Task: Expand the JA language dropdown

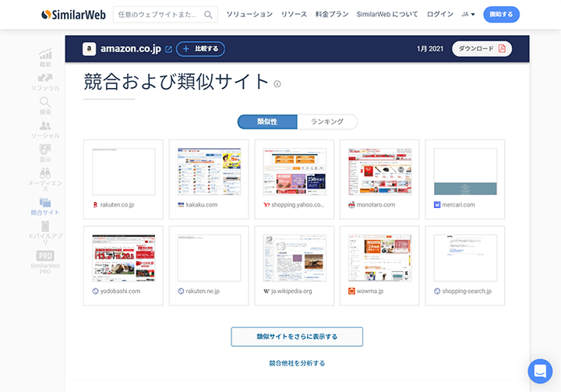Action: pos(467,14)
